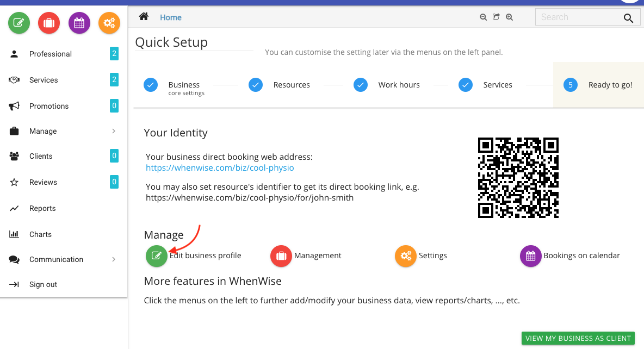Zoom out using the magnifier minus icon

coord(484,17)
